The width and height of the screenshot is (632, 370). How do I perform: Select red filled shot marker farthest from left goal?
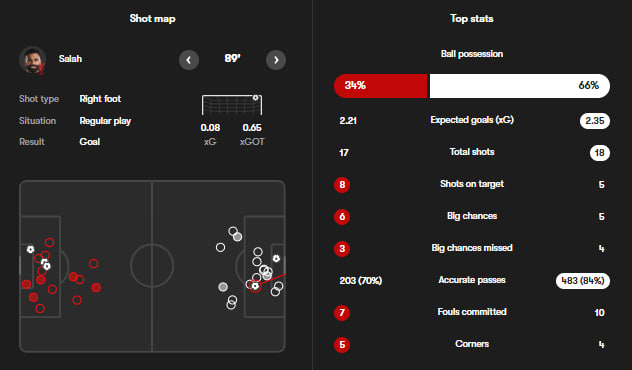coord(96,287)
